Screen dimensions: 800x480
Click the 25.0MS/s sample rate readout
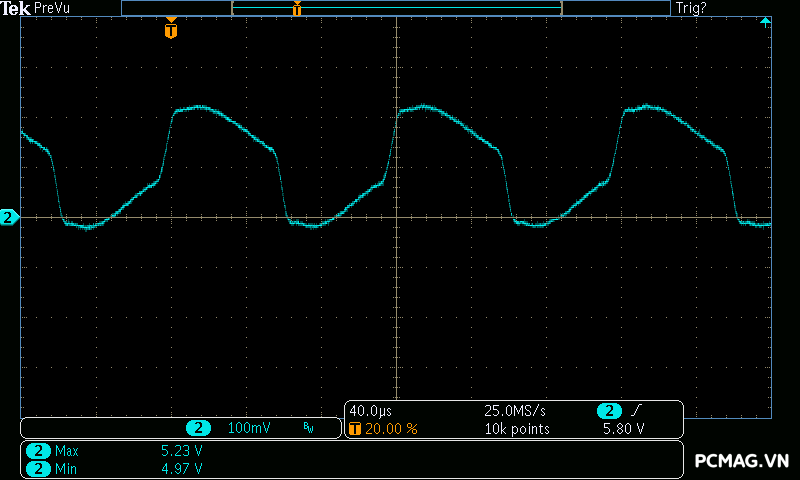pyautogui.click(x=514, y=411)
